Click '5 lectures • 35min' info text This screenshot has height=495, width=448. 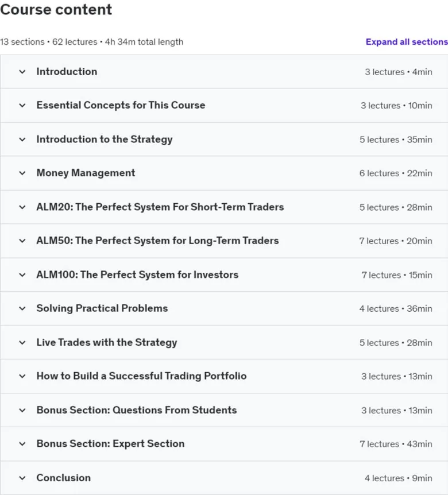click(x=396, y=140)
